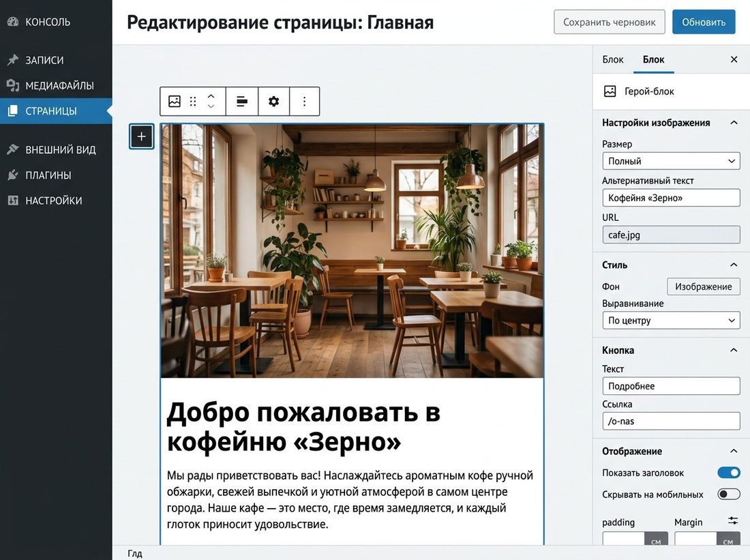Image resolution: width=750 pixels, height=560 pixels.
Task: Edit the Альтернативный текст field
Action: pos(671,198)
